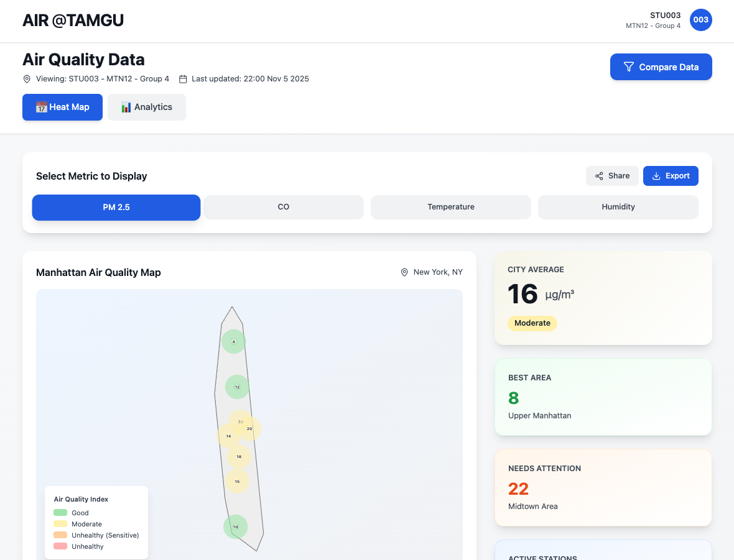
Task: Click the filter icon on Compare Data button
Action: [629, 67]
